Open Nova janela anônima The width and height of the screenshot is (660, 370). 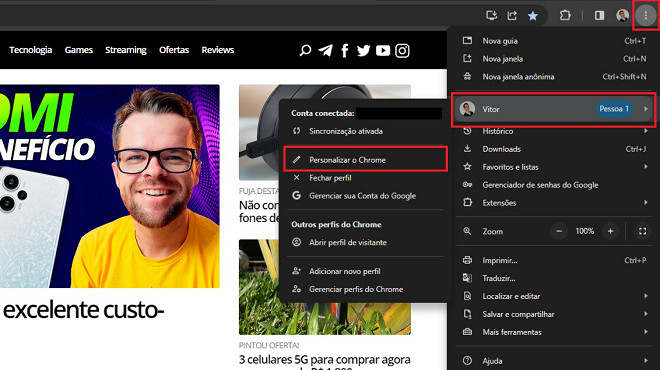pos(554,77)
